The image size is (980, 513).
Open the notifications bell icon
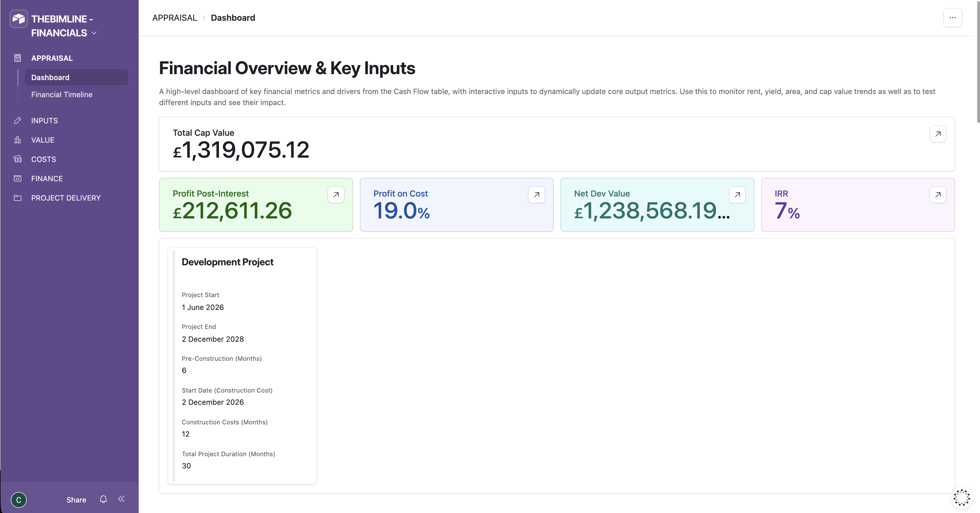[103, 499]
